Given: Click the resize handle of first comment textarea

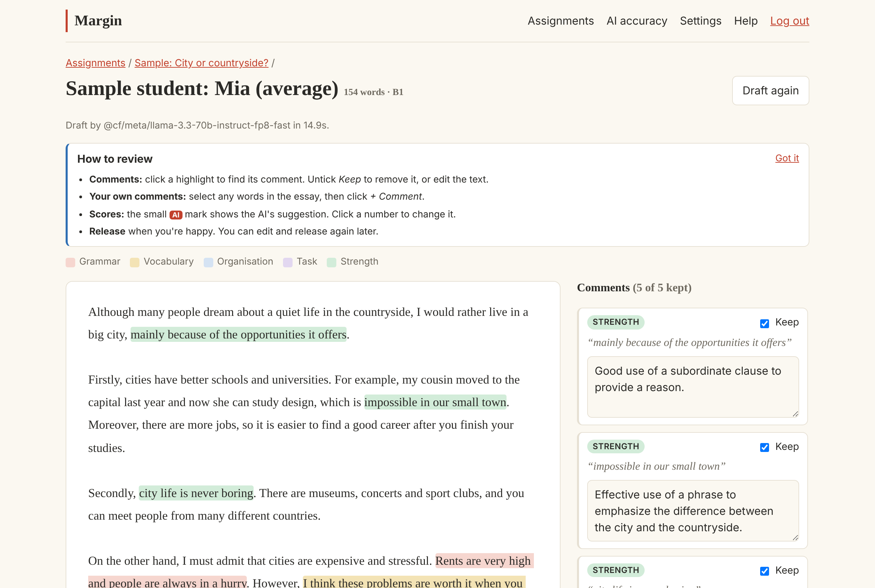Looking at the screenshot, I should click(x=795, y=414).
